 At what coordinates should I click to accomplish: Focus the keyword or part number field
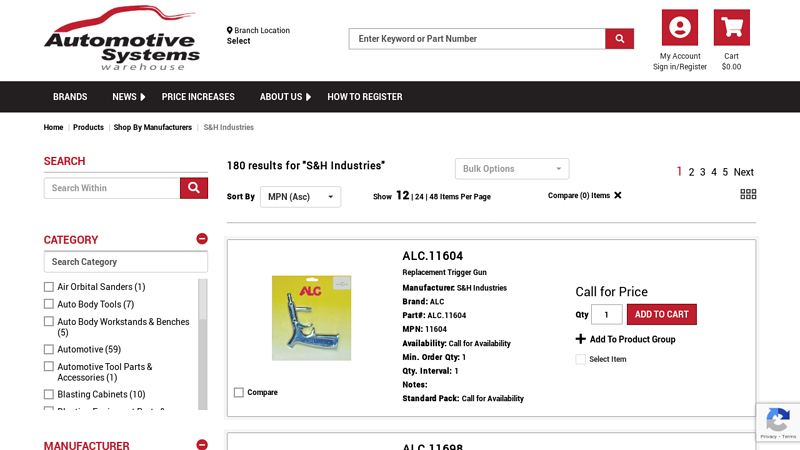pyautogui.click(x=477, y=39)
